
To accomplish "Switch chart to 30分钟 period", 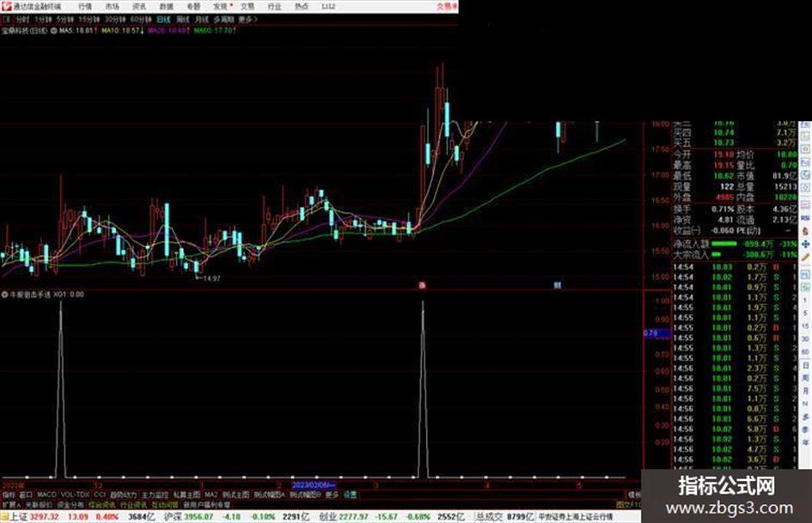I will pyautogui.click(x=115, y=19).
